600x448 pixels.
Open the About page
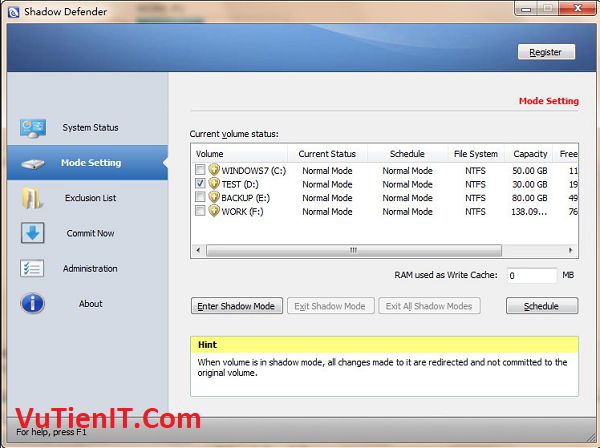(87, 303)
